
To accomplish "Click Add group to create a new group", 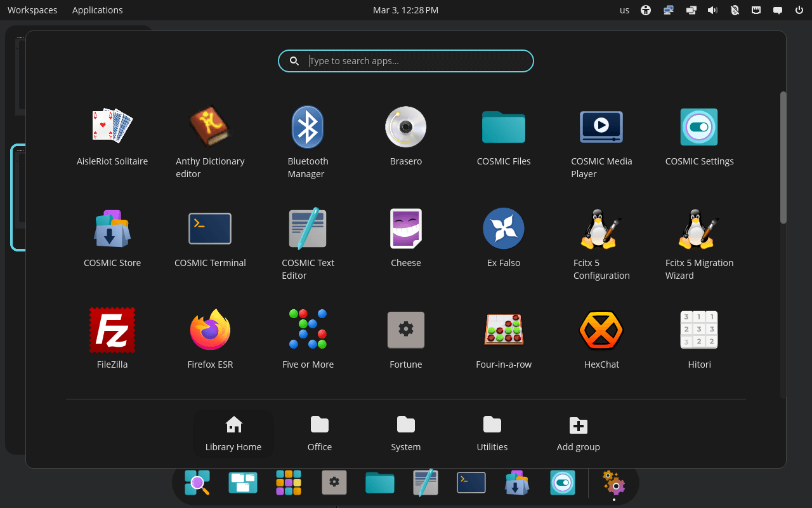I will point(578,434).
